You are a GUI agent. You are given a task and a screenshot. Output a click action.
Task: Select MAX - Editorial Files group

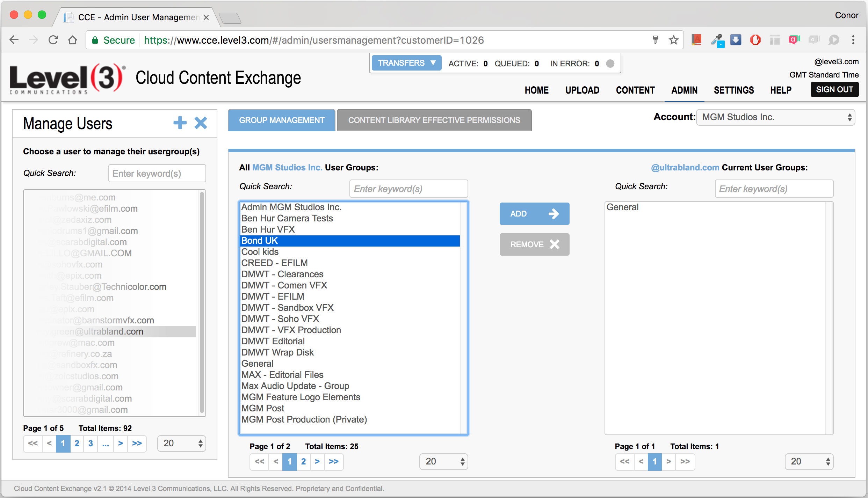click(x=350, y=375)
